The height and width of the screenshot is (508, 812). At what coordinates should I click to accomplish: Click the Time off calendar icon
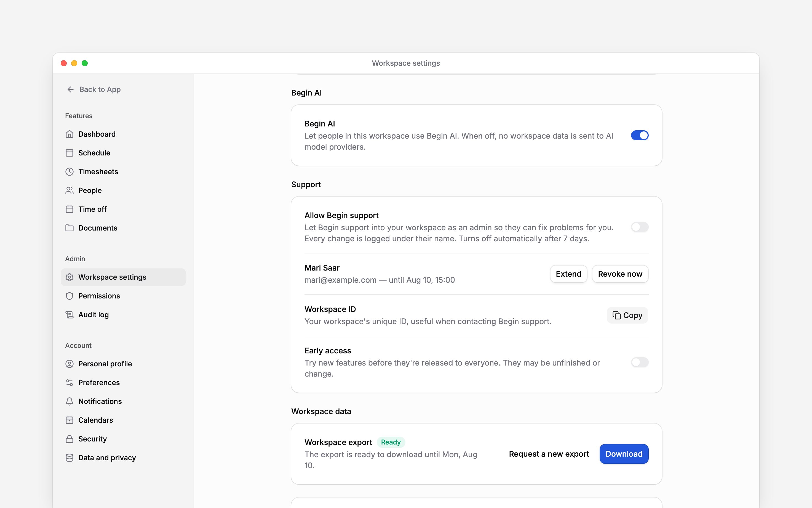click(70, 209)
